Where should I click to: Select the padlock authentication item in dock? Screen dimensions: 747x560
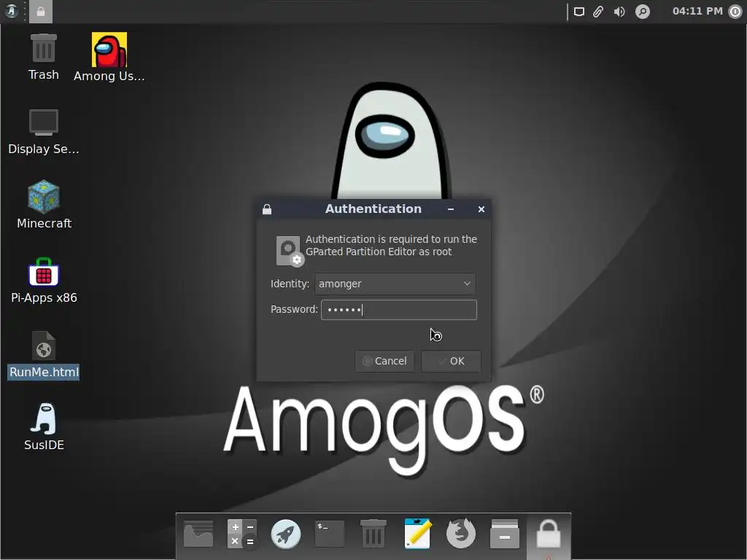tap(549, 534)
